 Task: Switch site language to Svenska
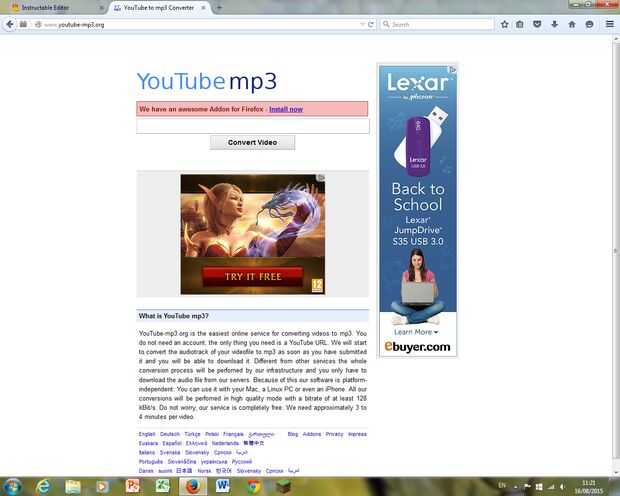[170, 452]
